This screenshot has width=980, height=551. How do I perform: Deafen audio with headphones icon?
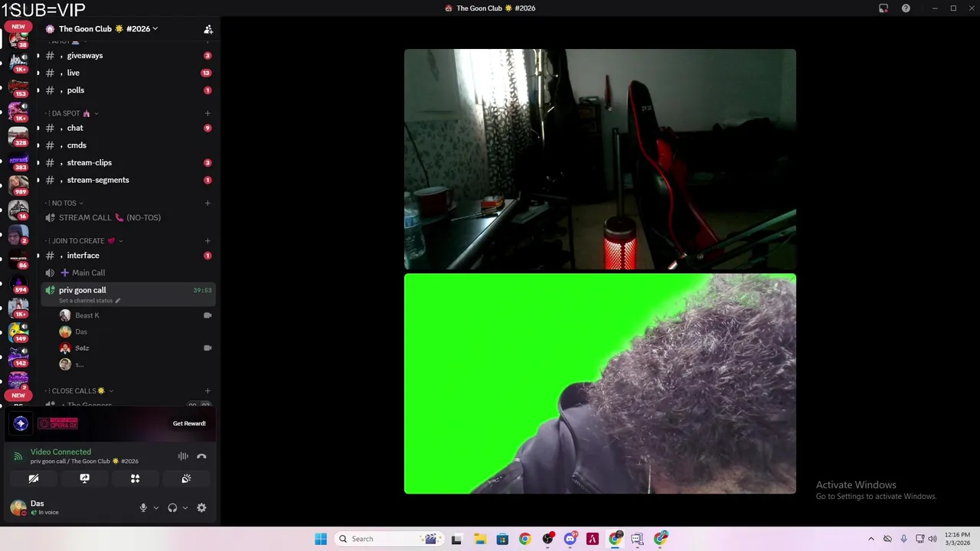tap(172, 507)
